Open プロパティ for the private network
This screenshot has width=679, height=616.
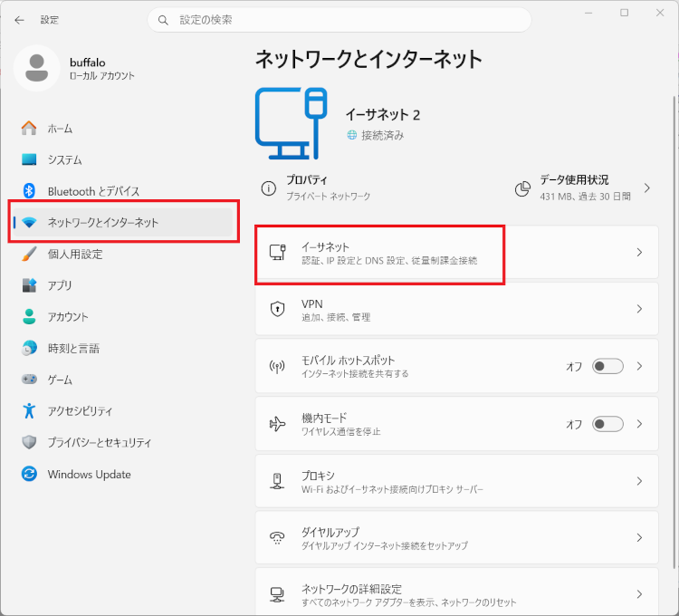point(316,188)
